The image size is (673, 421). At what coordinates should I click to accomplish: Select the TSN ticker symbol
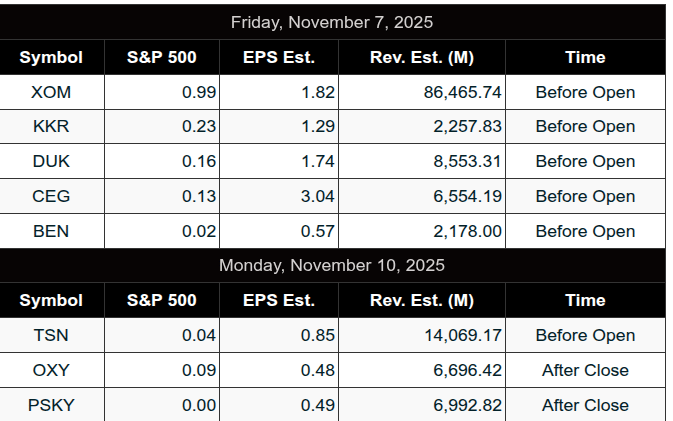click(x=51, y=336)
